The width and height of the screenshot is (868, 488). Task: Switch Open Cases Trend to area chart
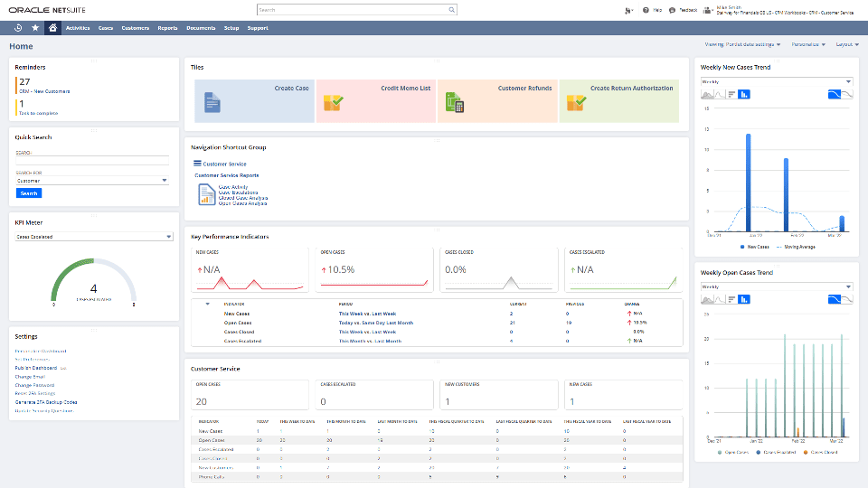click(707, 299)
